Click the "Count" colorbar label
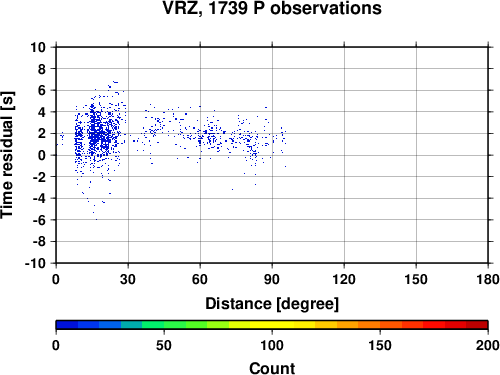 (272, 368)
